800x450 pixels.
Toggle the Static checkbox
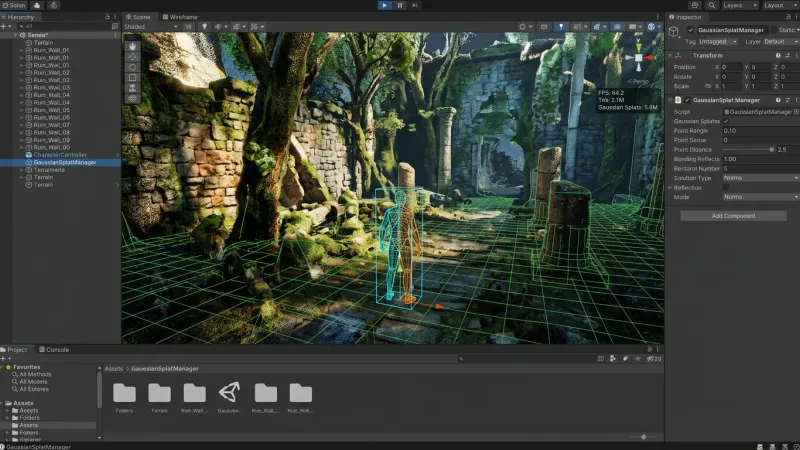774,30
